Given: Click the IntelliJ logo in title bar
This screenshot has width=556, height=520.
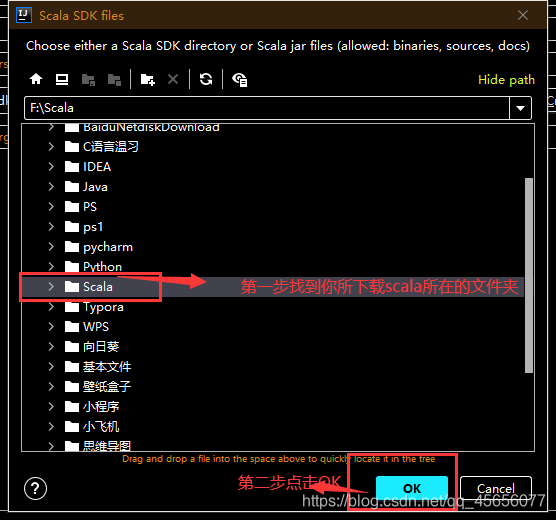Looking at the screenshot, I should coord(24,15).
